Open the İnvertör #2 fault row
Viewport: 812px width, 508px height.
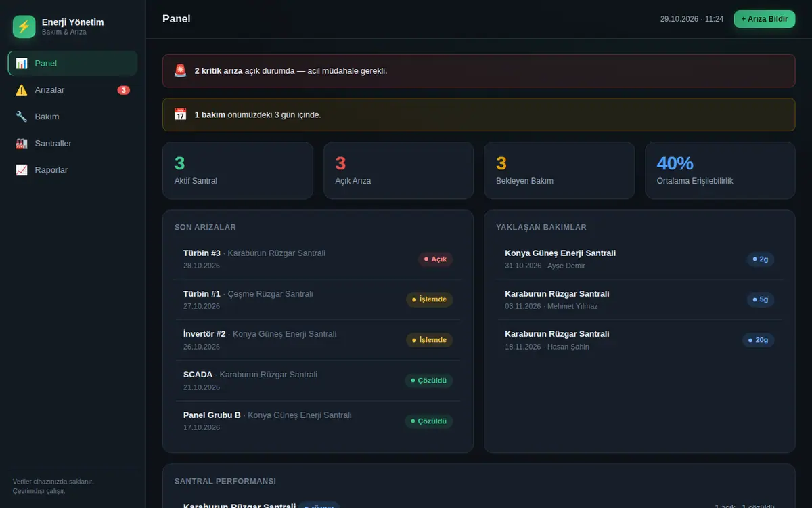pos(317,340)
